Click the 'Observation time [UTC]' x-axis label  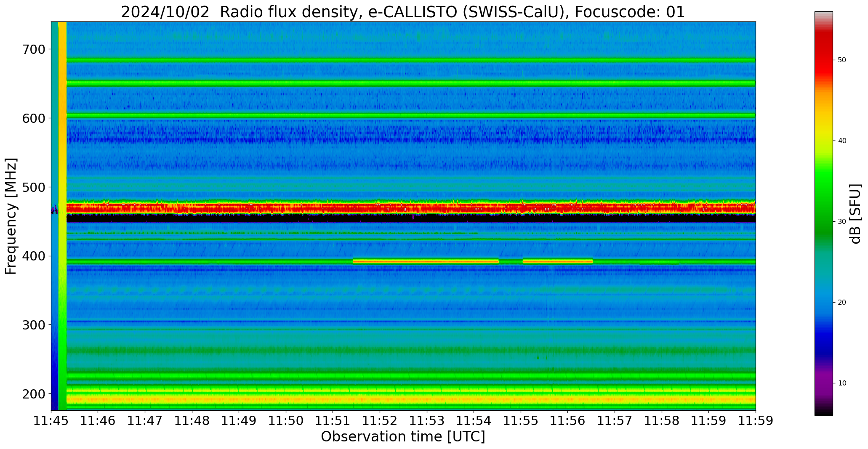click(403, 437)
